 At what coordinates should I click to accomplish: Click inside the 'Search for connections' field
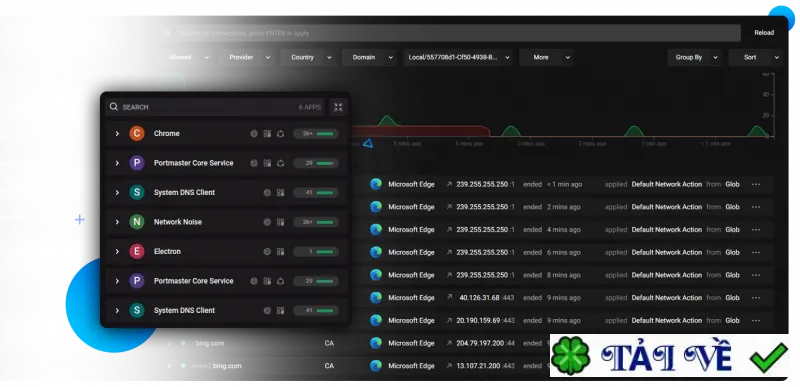tap(458, 33)
